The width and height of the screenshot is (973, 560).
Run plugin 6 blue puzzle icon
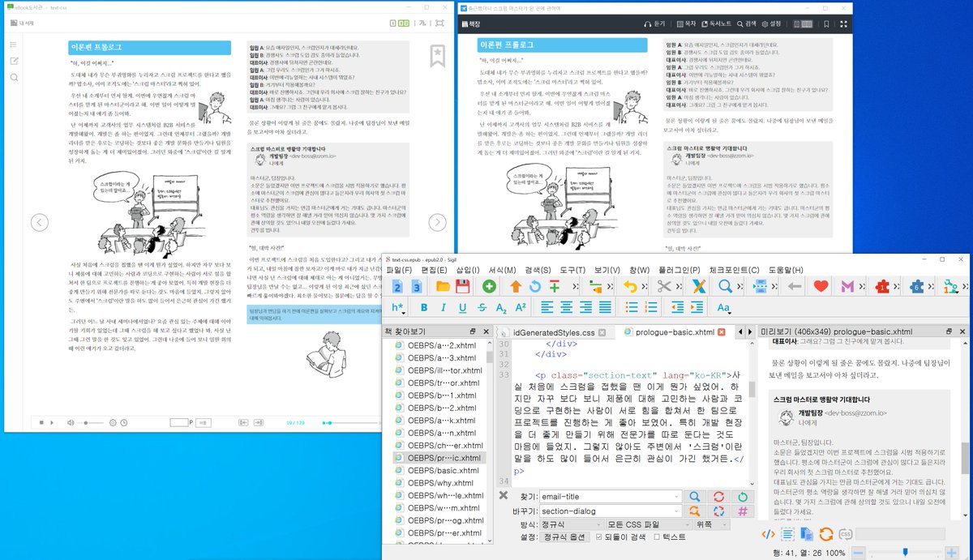[916, 286]
